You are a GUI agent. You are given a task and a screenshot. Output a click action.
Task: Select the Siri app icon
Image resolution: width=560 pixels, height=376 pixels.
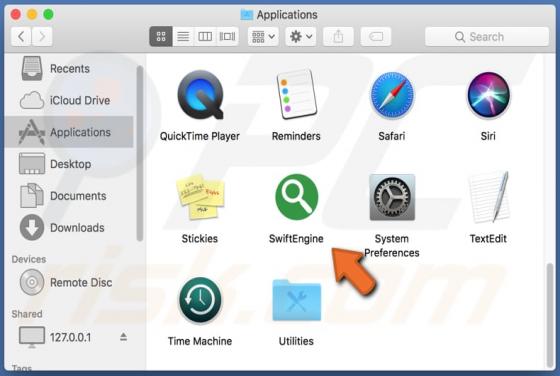(x=488, y=95)
